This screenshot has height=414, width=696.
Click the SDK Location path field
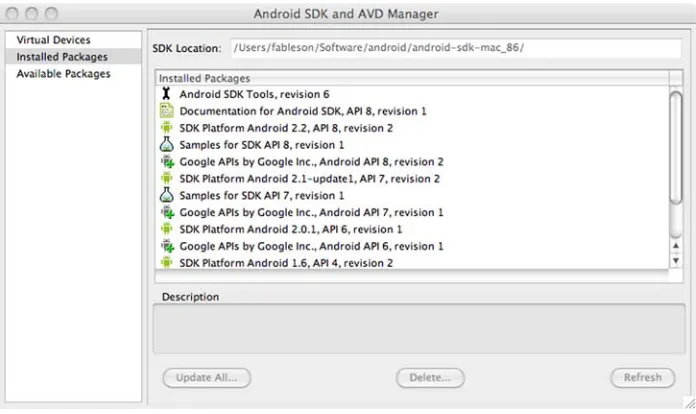tap(456, 48)
